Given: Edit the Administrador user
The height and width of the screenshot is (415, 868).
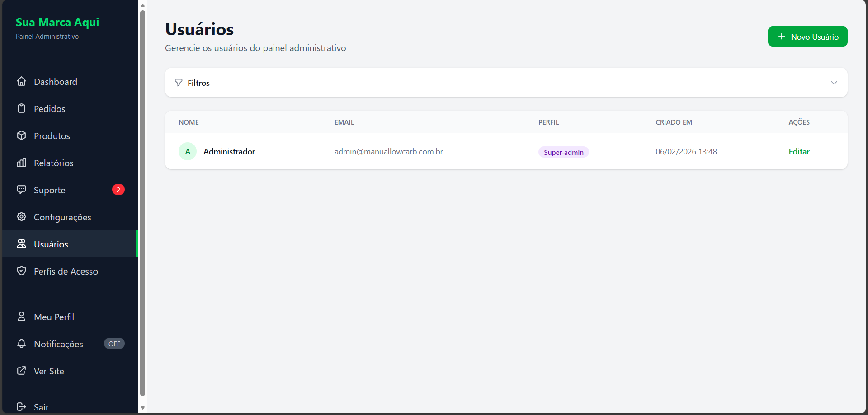Looking at the screenshot, I should pos(799,152).
